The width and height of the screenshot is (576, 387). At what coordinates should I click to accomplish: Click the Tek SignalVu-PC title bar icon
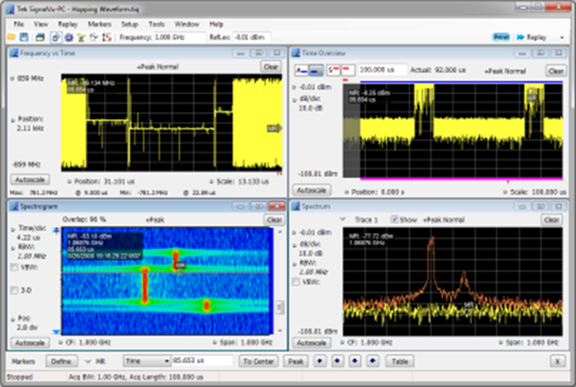[x=10, y=10]
